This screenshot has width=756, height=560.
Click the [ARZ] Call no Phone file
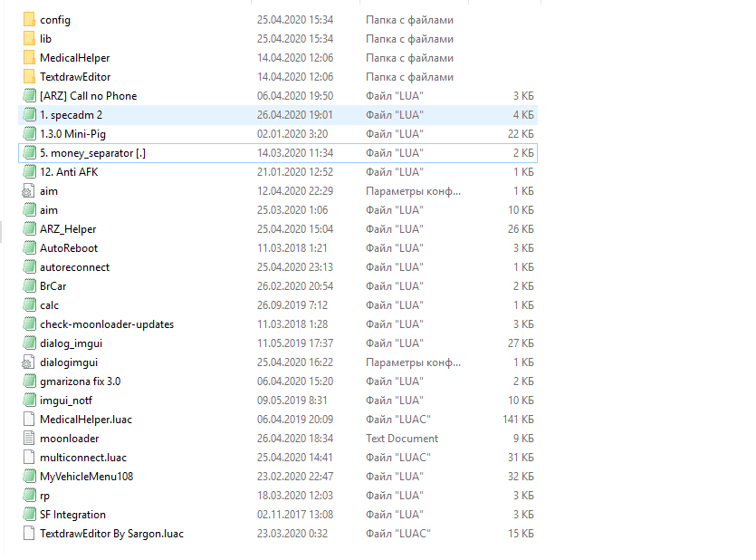coord(88,96)
